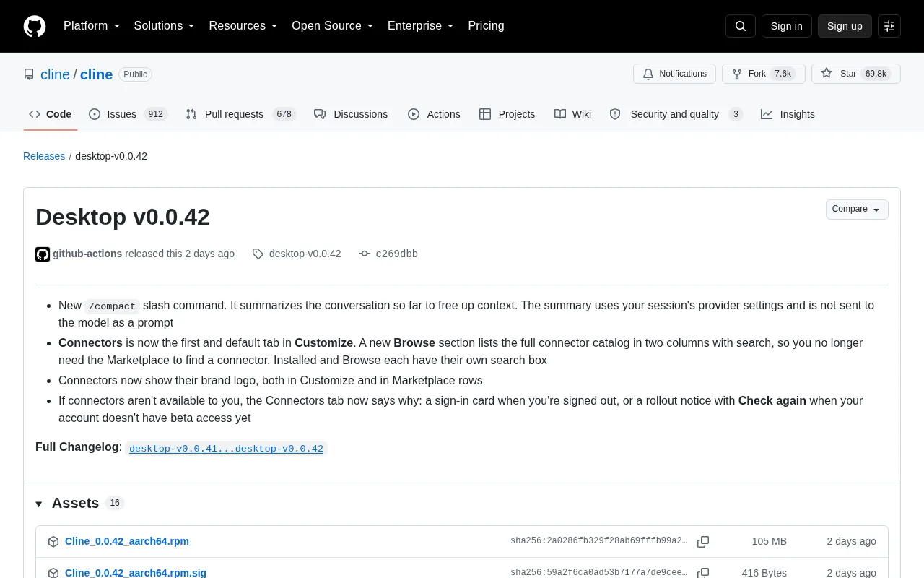Expand the Enterprise menu
The height and width of the screenshot is (578, 924).
coord(421,26)
